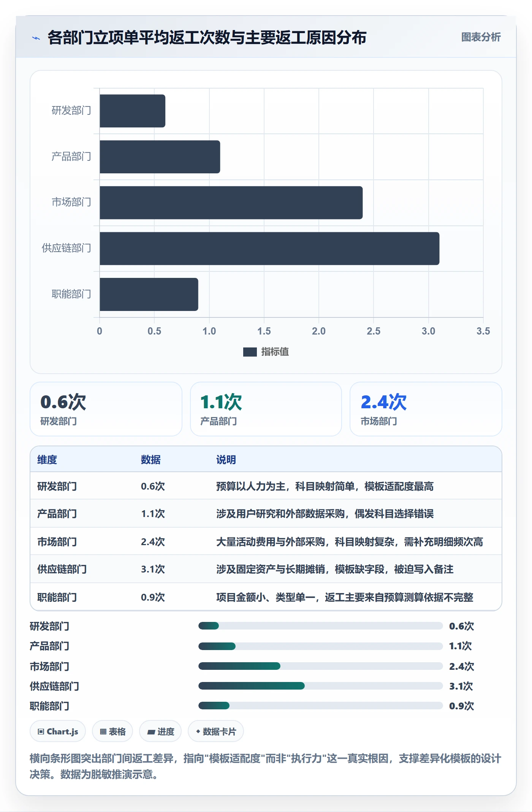Viewport: 532px width, 812px height.
Task: Click the 3.1次 value beside progress bar
Action: point(461,686)
